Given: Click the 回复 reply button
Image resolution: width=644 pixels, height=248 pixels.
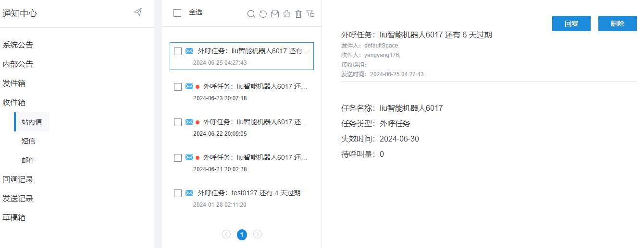Looking at the screenshot, I should 571,24.
